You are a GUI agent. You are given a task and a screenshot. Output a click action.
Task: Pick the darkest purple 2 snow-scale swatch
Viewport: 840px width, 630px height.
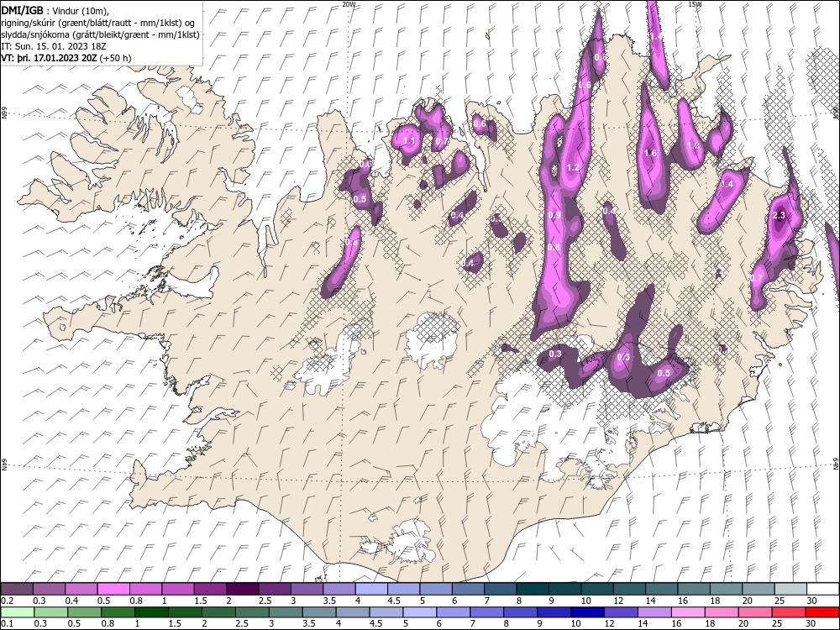[242, 590]
